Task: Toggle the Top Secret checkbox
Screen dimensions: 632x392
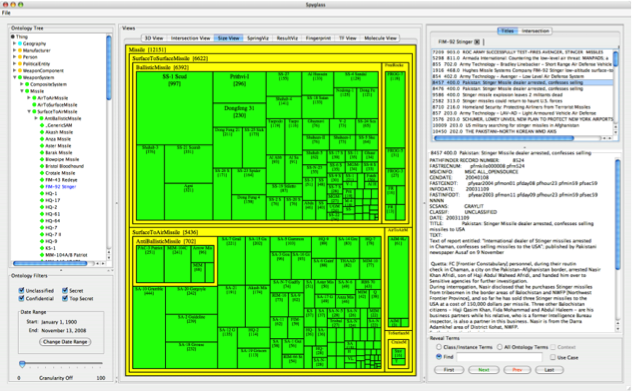Action: [x=64, y=298]
